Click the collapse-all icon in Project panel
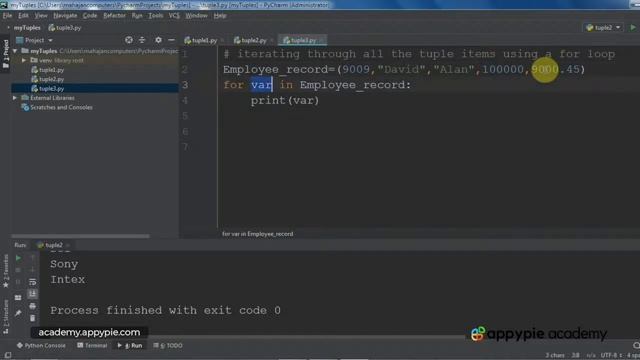Image resolution: width=640 pixels, height=360 pixels. pyautogui.click(x=142, y=40)
